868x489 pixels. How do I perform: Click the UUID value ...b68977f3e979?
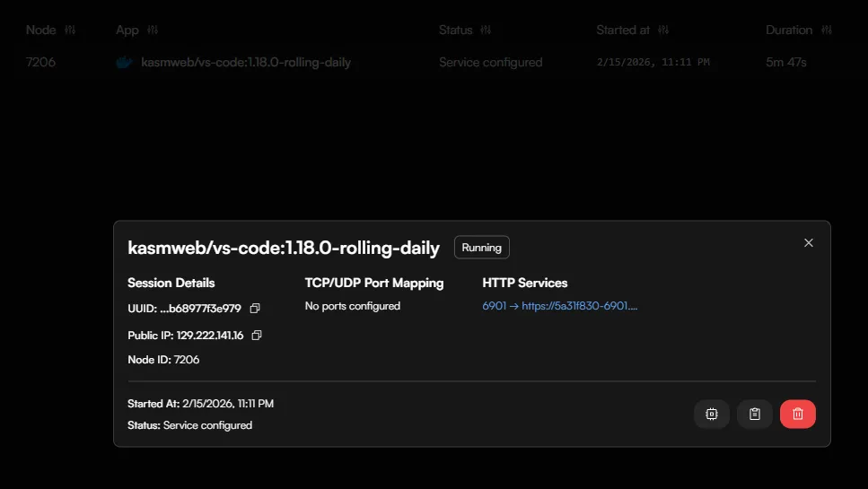click(x=200, y=309)
